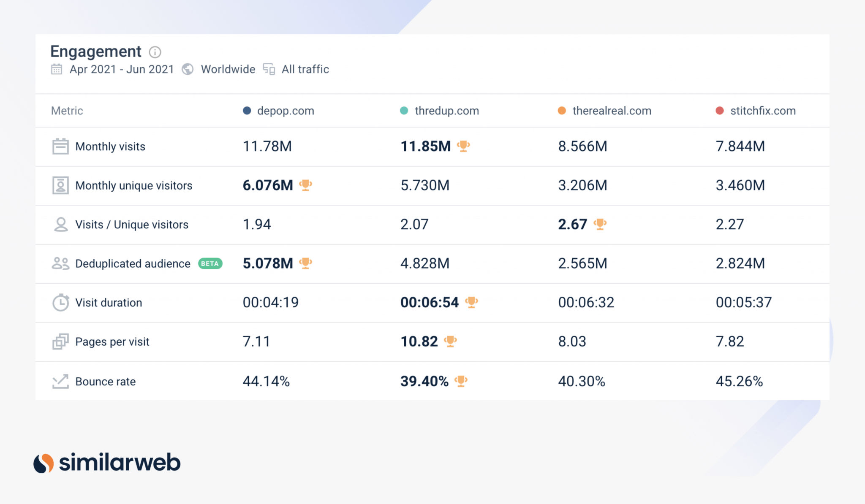Click the Worldwide region filter
865x504 pixels.
pos(228,69)
